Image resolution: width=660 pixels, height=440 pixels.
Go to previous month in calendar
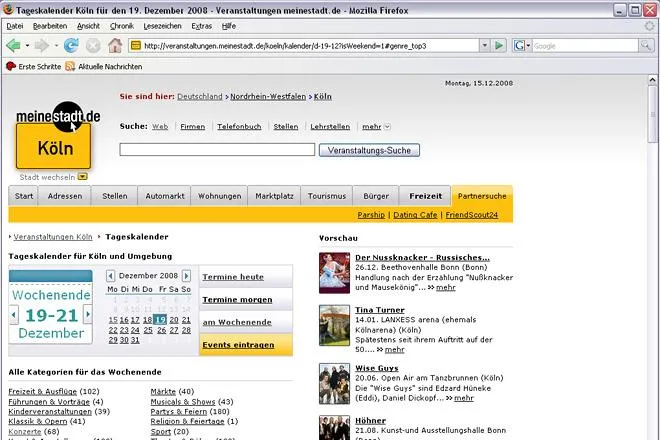(x=110, y=276)
